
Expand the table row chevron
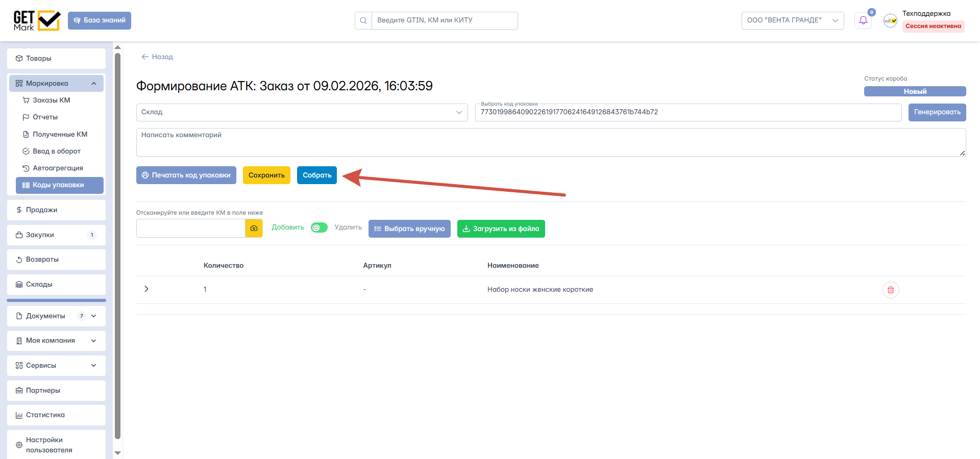(146, 289)
